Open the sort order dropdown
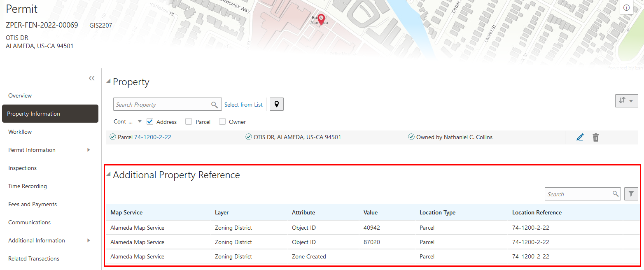The width and height of the screenshot is (644, 270). pos(626,100)
